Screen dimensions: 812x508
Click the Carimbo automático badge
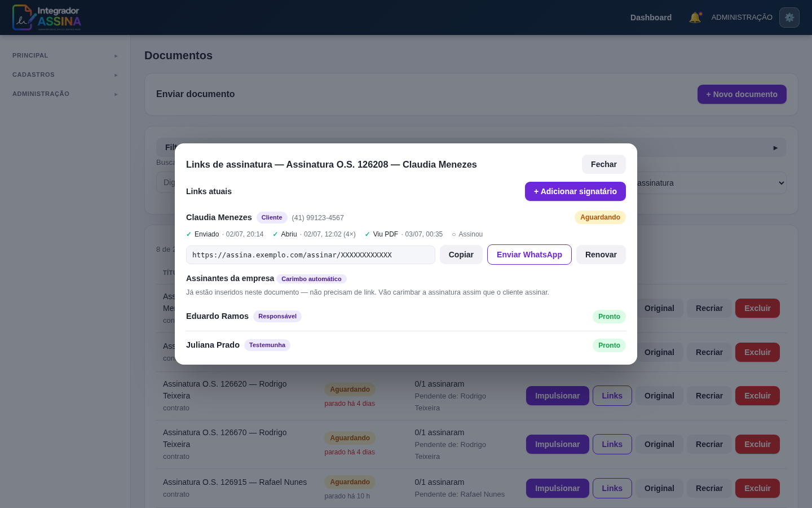(x=311, y=279)
